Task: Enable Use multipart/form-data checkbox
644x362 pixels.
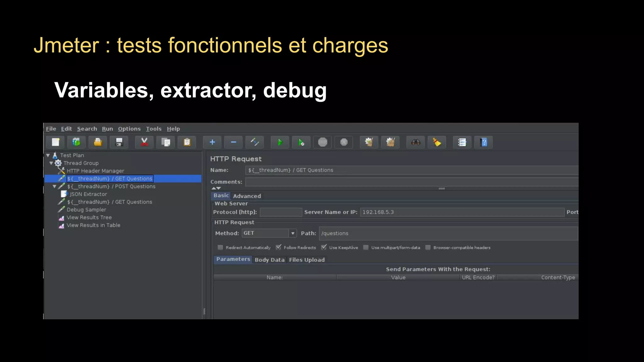Action: tap(366, 248)
